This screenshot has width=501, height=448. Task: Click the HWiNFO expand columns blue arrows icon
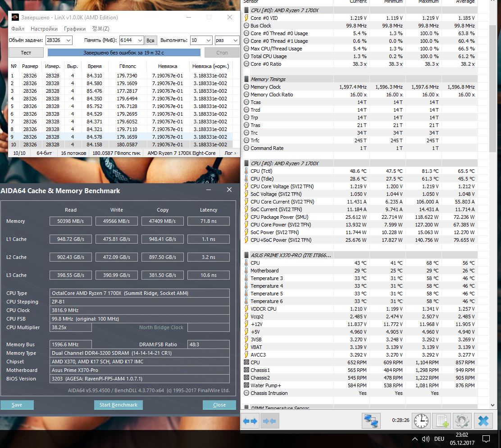click(250, 421)
